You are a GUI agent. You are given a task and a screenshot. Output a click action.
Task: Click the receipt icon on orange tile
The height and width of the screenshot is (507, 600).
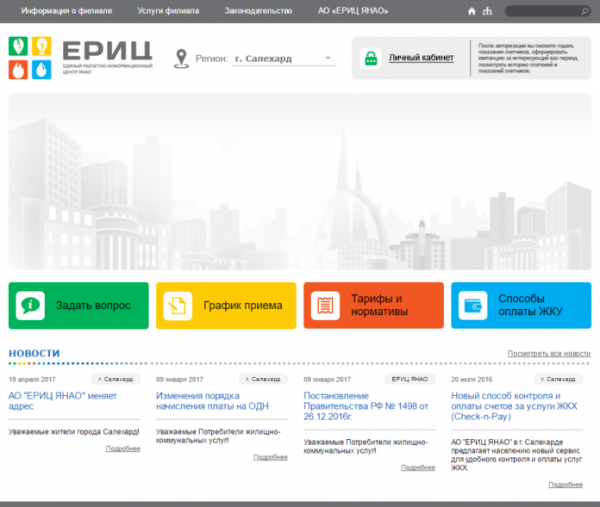[325, 305]
